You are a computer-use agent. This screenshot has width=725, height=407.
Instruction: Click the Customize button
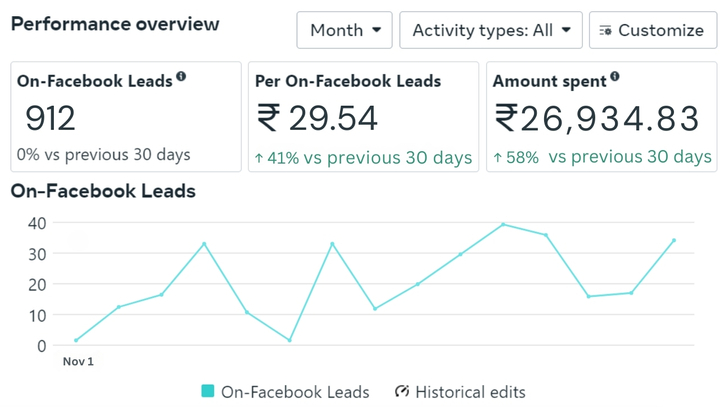(x=652, y=31)
